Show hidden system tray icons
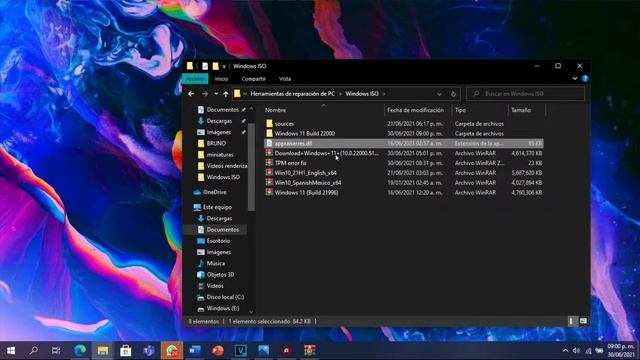The height and width of the screenshot is (360, 640). coord(565,351)
